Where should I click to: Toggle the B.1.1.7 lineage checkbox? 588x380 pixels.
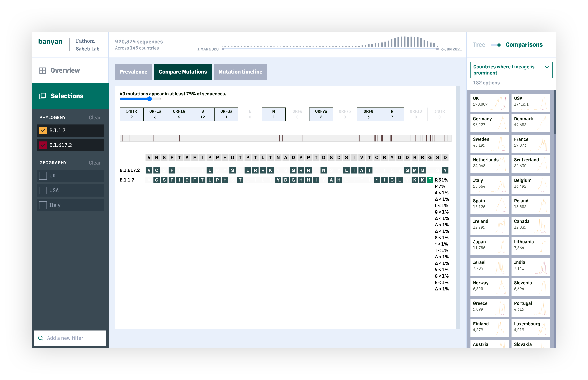(43, 130)
